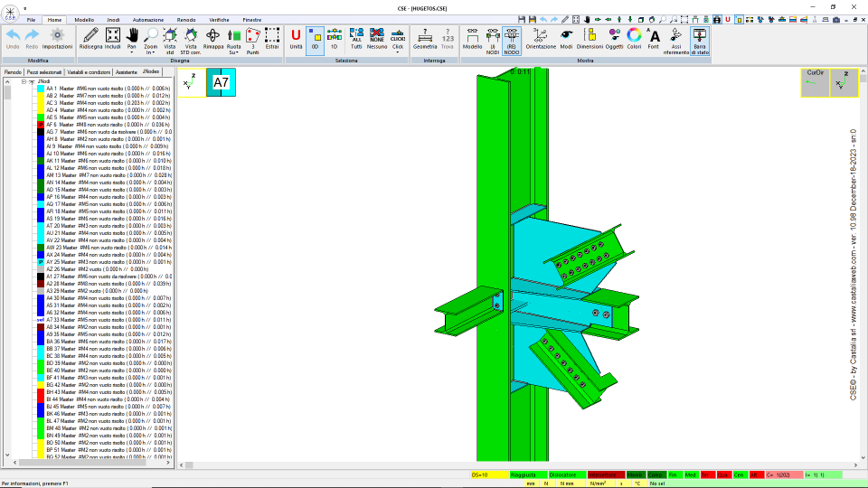Open Variabili e condizioni panel tab
The image size is (868, 488).
(x=89, y=72)
